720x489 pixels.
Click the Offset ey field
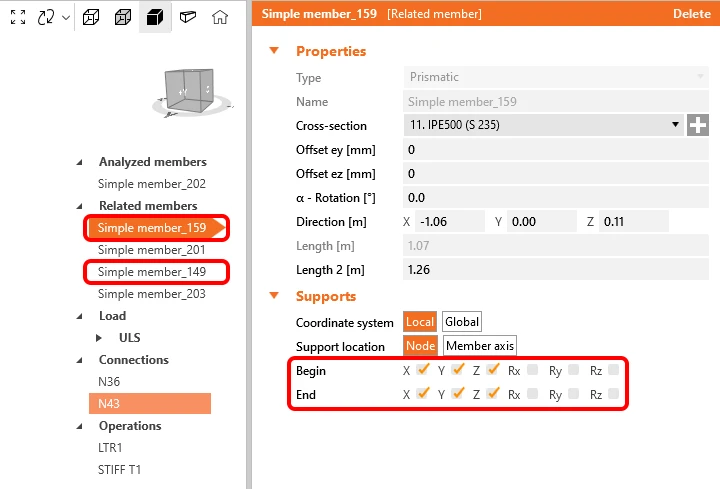point(556,150)
